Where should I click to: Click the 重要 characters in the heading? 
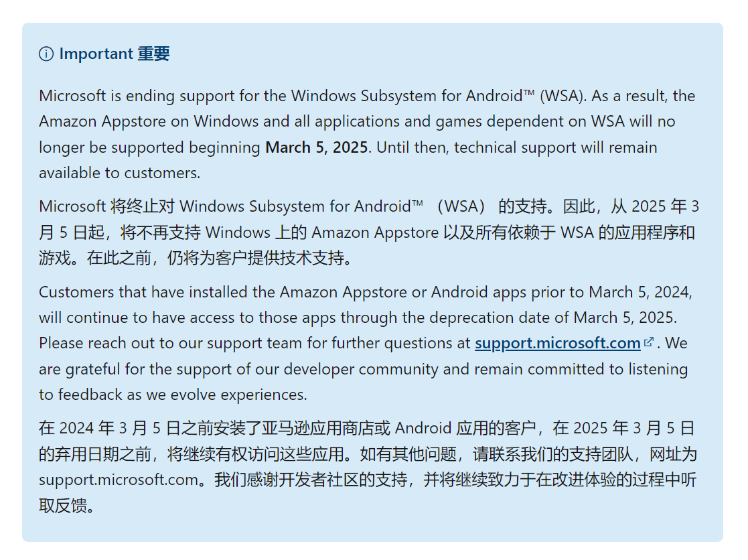coord(153,54)
